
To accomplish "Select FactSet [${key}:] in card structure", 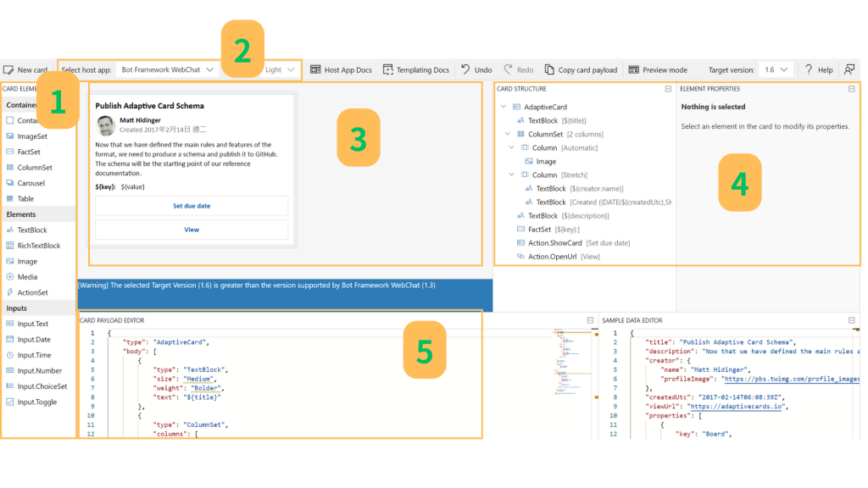I will [x=548, y=229].
